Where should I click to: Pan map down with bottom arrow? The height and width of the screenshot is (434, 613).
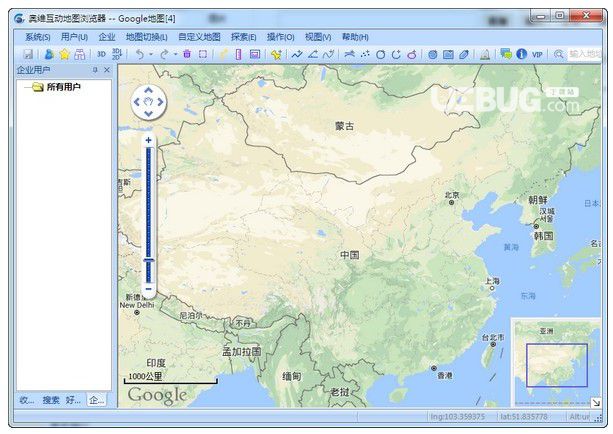148,114
